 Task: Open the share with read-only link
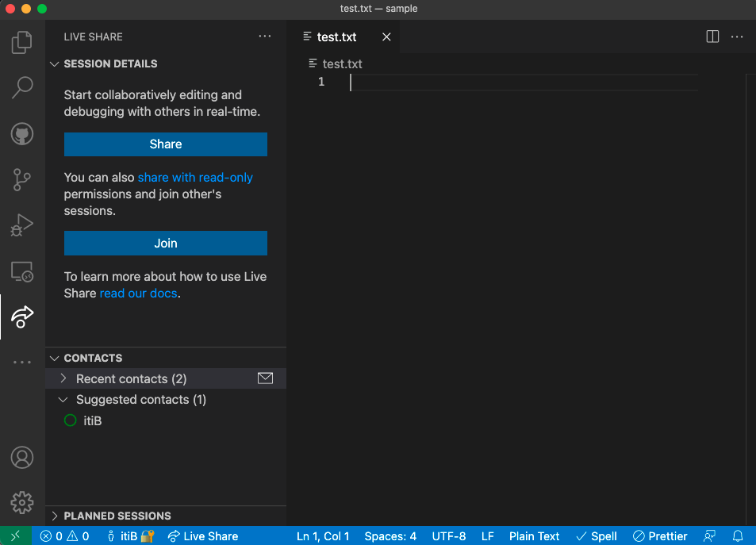(195, 178)
